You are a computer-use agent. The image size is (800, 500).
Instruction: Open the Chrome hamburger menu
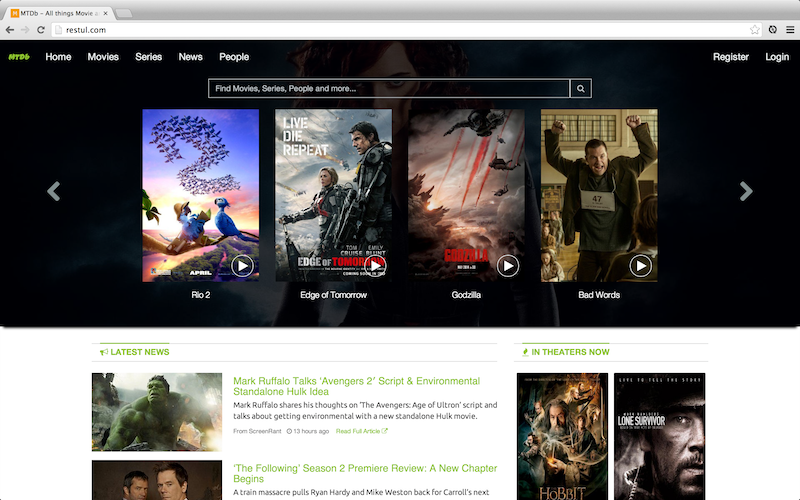point(790,30)
